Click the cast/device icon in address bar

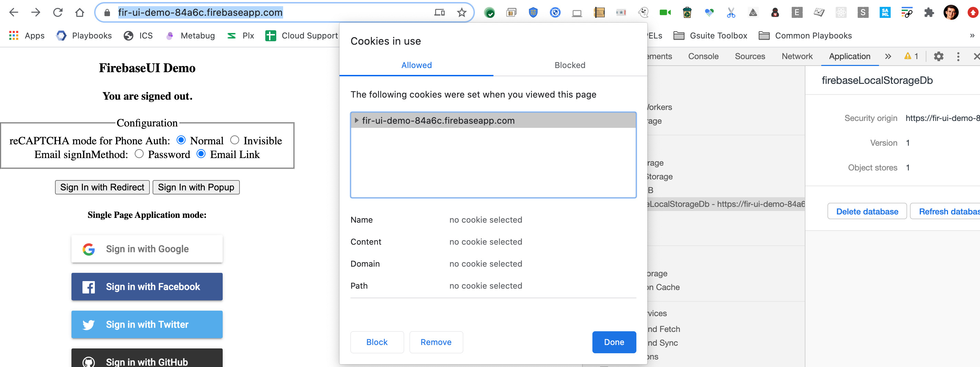click(x=439, y=13)
